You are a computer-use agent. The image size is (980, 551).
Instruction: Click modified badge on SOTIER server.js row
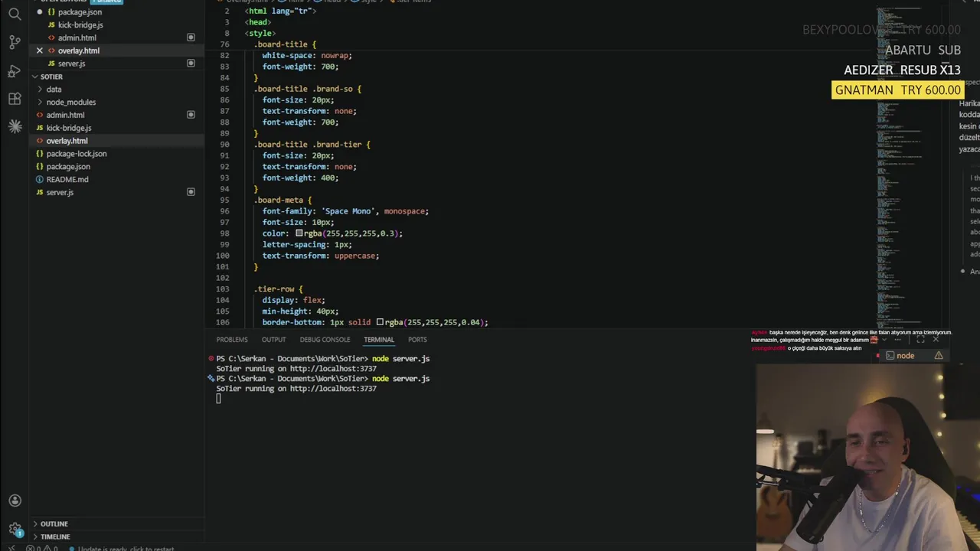click(x=191, y=192)
